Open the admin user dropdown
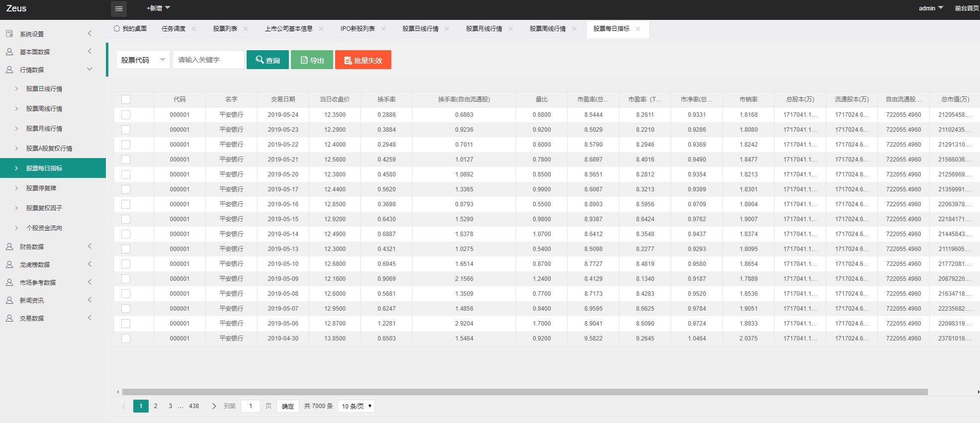This screenshot has height=423, width=980. 931,8
